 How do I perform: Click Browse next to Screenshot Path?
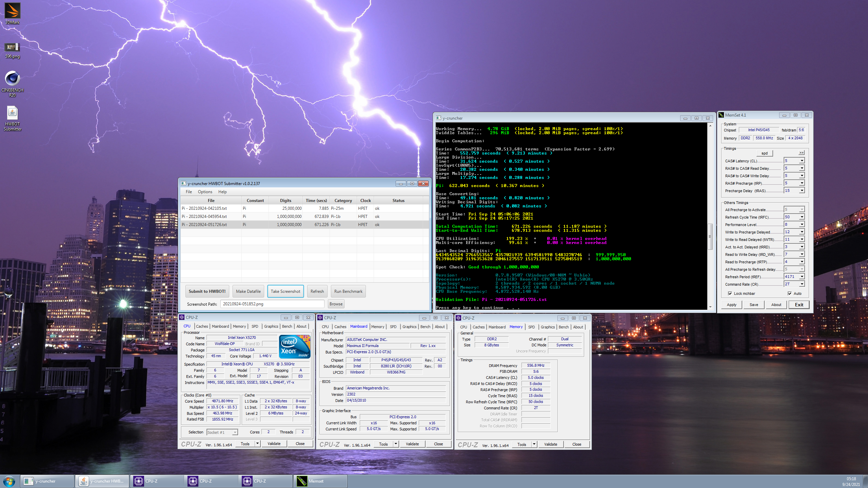[336, 304]
